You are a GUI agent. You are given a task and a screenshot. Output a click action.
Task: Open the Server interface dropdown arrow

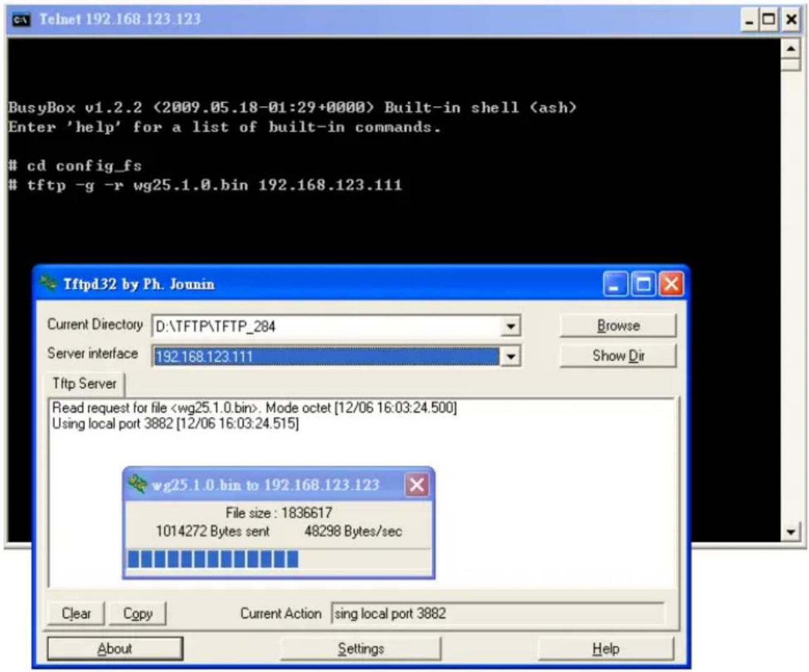click(510, 356)
